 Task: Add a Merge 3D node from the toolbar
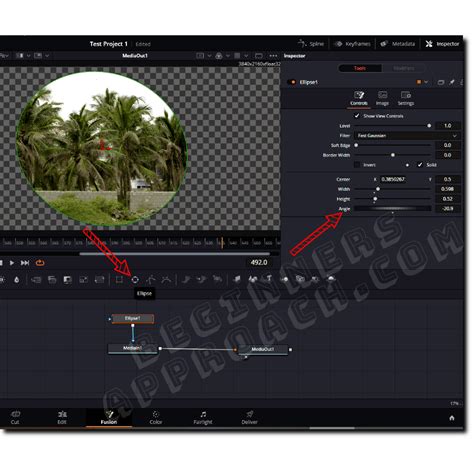284,279
